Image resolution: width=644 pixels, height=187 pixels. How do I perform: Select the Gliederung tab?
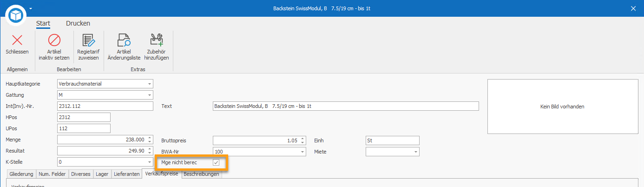pos(22,174)
